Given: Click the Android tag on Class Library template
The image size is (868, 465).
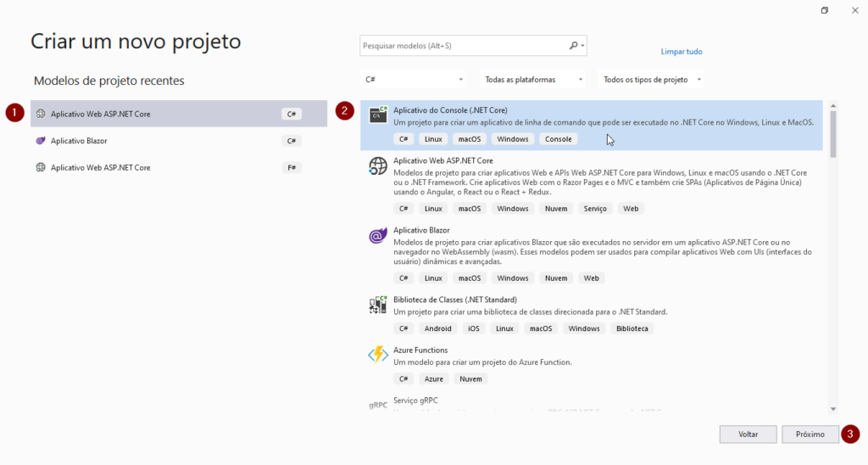Looking at the screenshot, I should coord(438,328).
